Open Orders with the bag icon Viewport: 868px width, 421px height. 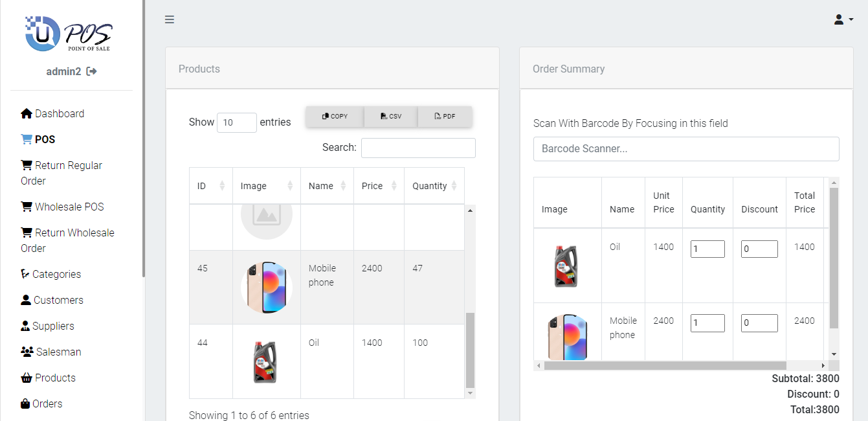(x=25, y=404)
